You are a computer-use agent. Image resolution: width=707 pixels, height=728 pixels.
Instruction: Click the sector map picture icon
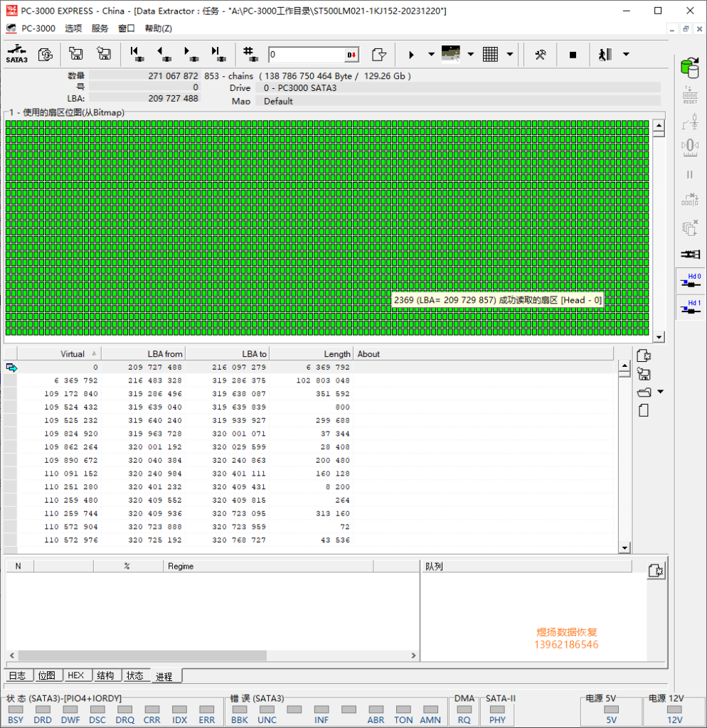pos(450,54)
